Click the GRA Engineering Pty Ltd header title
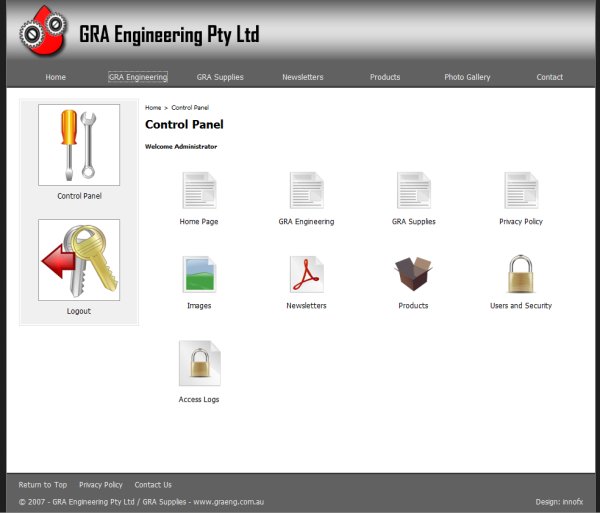Viewport: 600px width, 513px height. [x=169, y=35]
